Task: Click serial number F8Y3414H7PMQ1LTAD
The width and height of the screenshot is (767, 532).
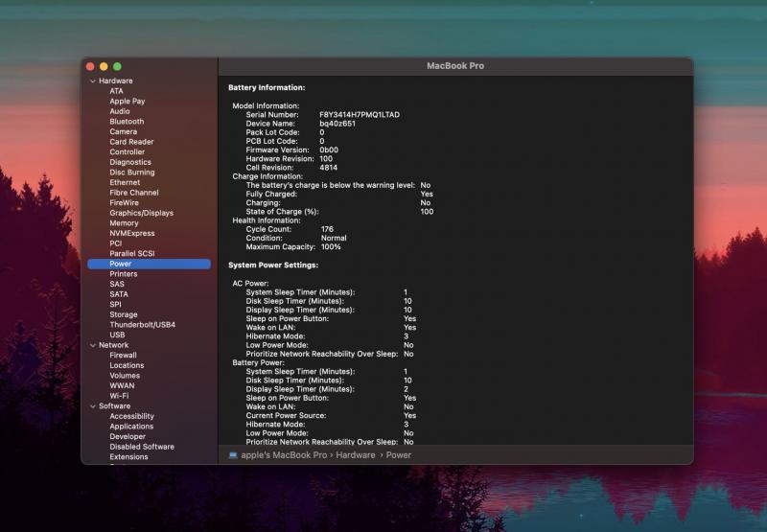Action: 360,115
